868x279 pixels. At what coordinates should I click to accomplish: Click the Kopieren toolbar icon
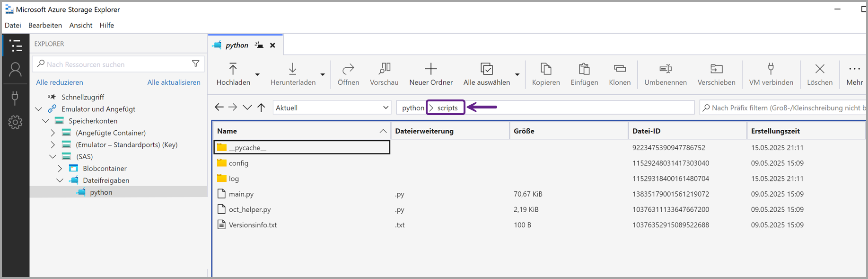click(545, 69)
